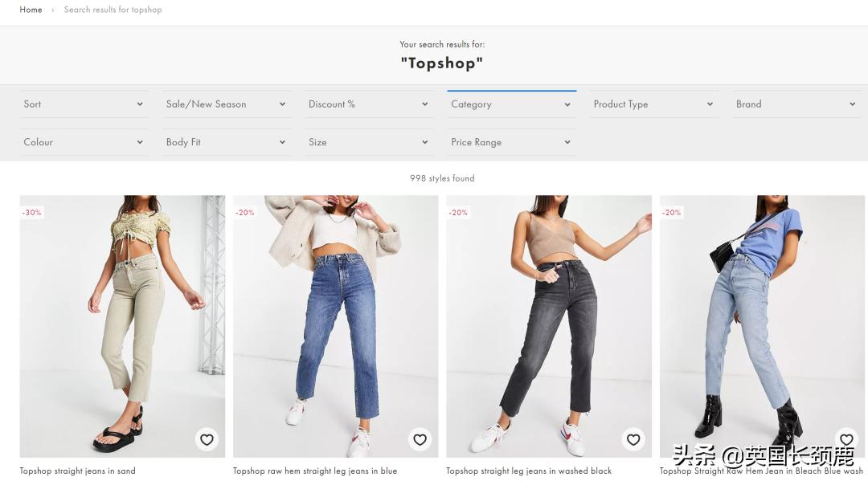Image resolution: width=868 pixels, height=481 pixels.
Task: Open the Sort dropdown
Action: click(84, 104)
